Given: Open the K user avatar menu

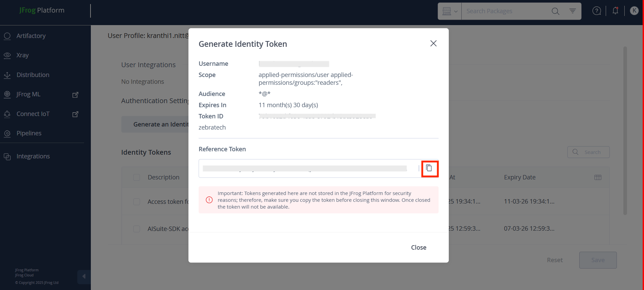Looking at the screenshot, I should pos(634,11).
